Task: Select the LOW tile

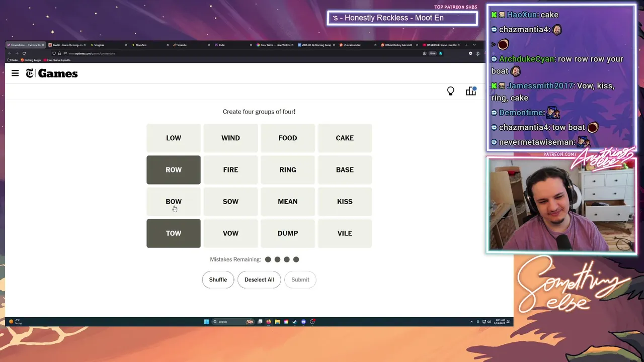Action: pos(174,138)
